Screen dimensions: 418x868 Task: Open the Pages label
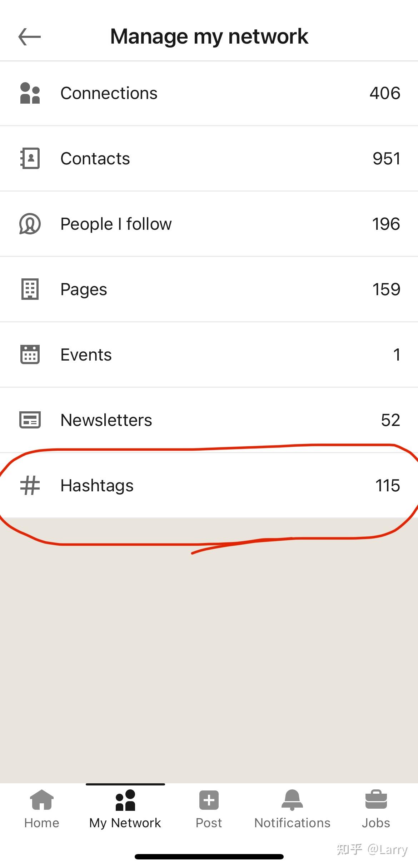pos(84,289)
